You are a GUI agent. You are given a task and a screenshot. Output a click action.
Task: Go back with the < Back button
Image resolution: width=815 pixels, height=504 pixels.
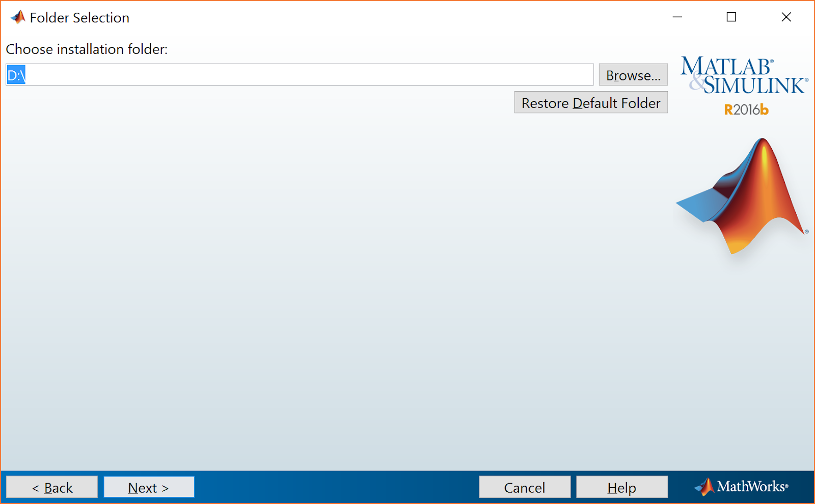click(52, 487)
